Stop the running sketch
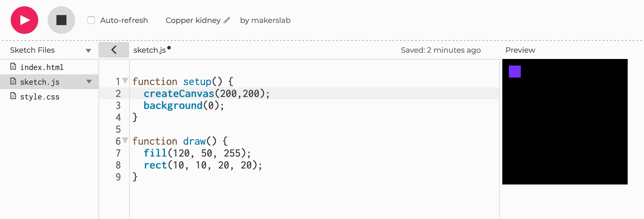This screenshot has width=644, height=219. pos(61,20)
